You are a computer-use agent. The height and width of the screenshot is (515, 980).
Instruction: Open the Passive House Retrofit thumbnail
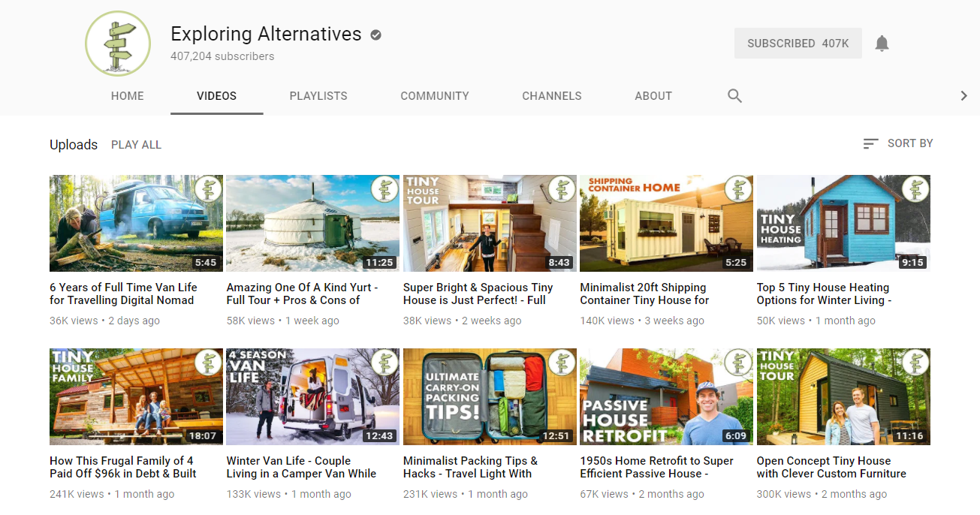coord(667,396)
